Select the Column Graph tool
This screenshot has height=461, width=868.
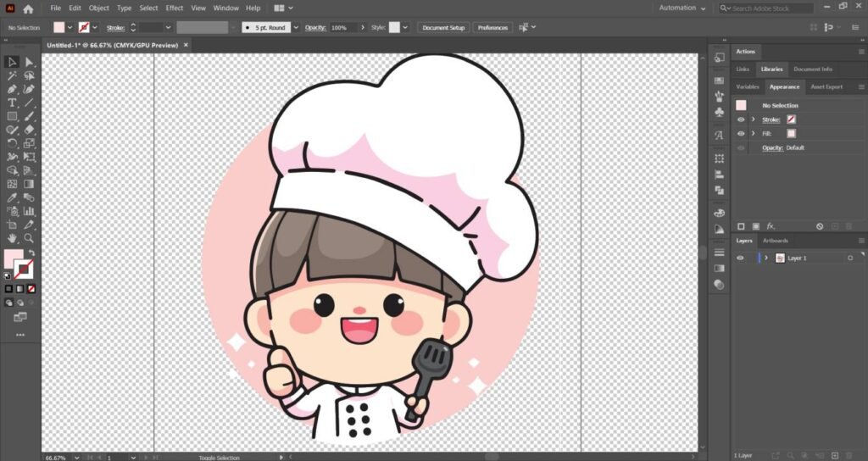[x=29, y=211]
